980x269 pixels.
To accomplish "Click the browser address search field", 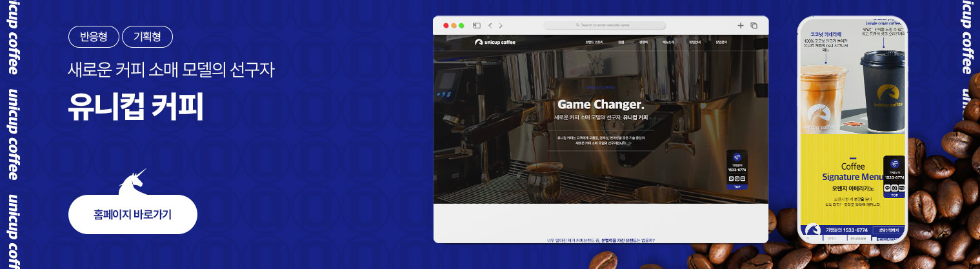I will (604, 26).
